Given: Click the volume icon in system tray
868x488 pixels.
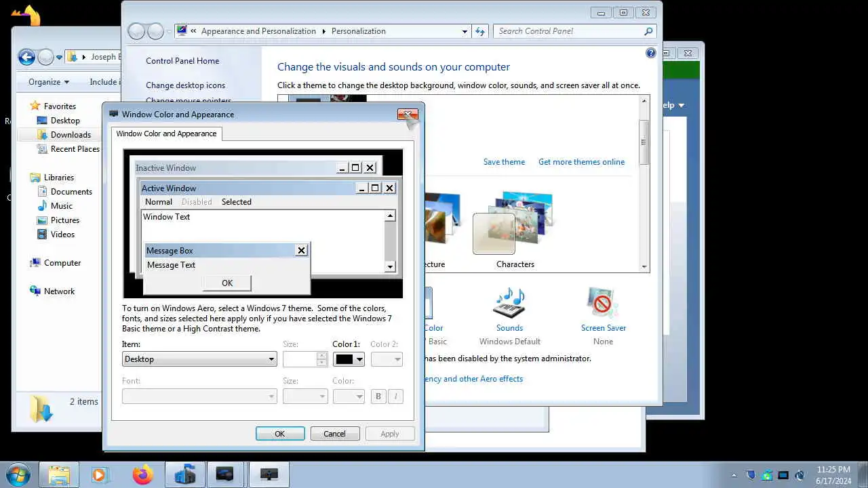Looking at the screenshot, I should pos(800,476).
